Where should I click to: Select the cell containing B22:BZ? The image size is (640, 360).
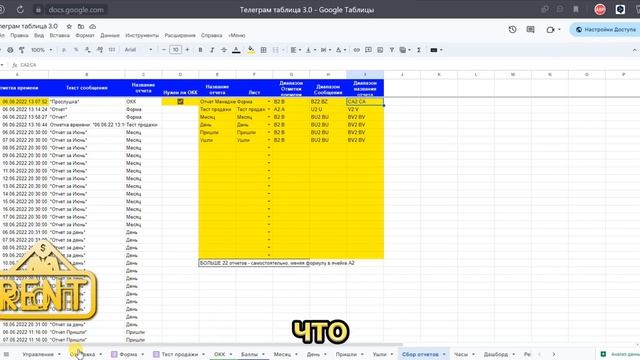click(x=328, y=101)
